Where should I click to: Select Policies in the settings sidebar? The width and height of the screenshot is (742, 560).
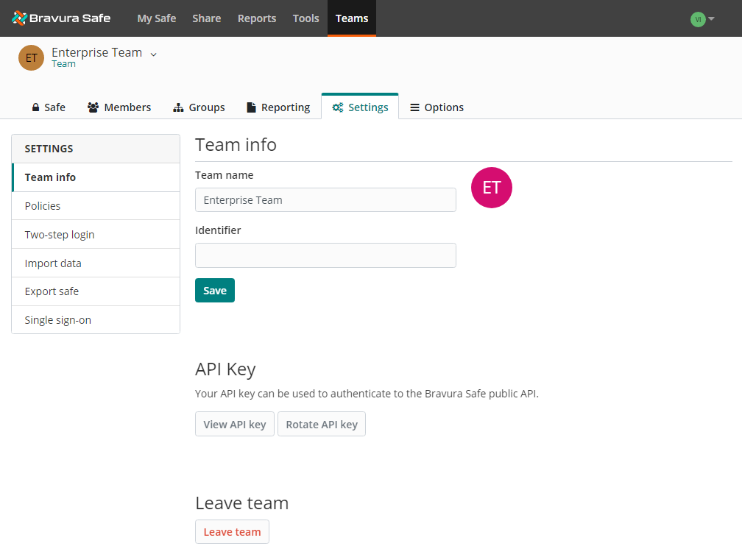click(x=42, y=205)
